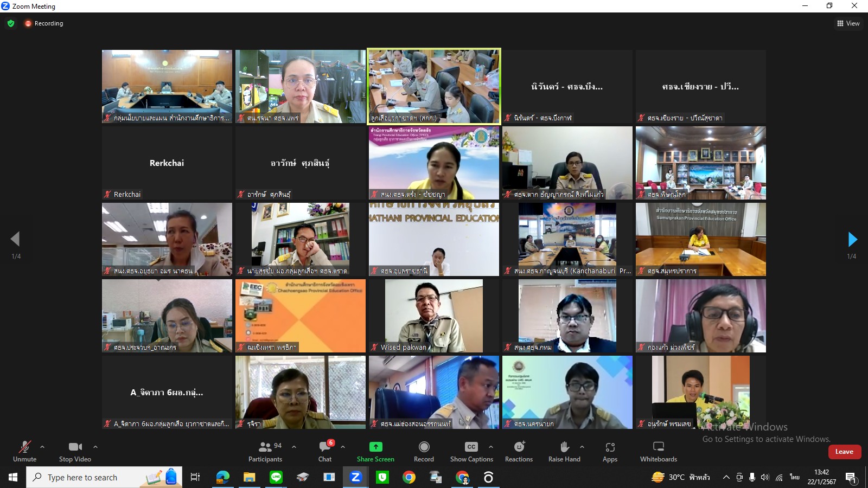The height and width of the screenshot is (488, 868).
Task: Unmute the microphone
Action: pos(25,451)
